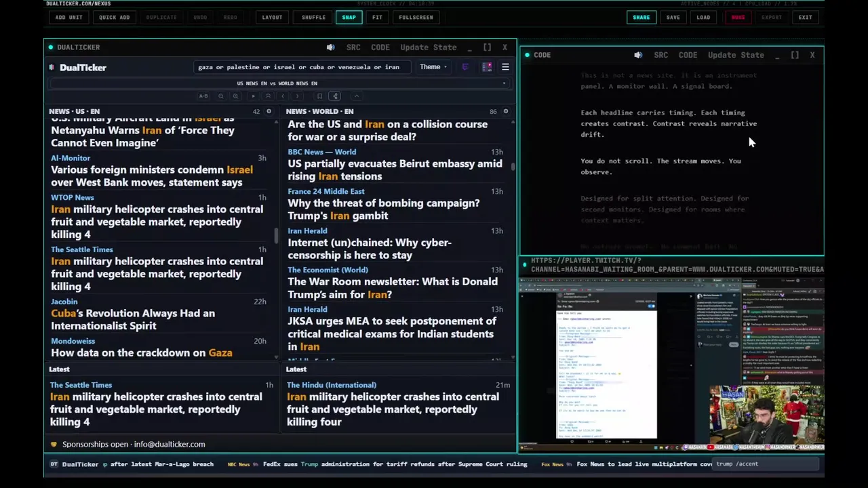Open the FedEx sues Trump headline in bottom ticker
The width and height of the screenshot is (868, 488).
[x=395, y=464]
